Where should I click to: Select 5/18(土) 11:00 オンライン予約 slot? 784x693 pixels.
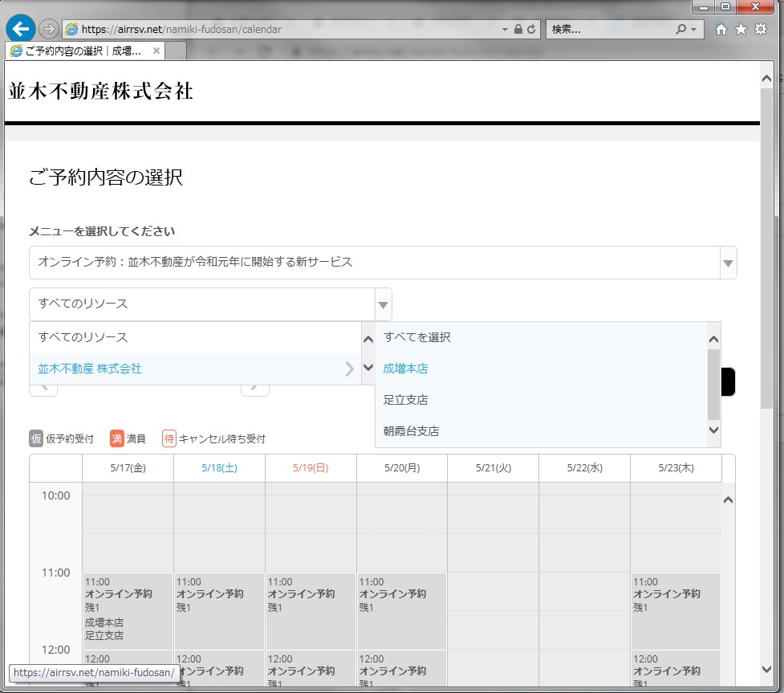tap(219, 611)
